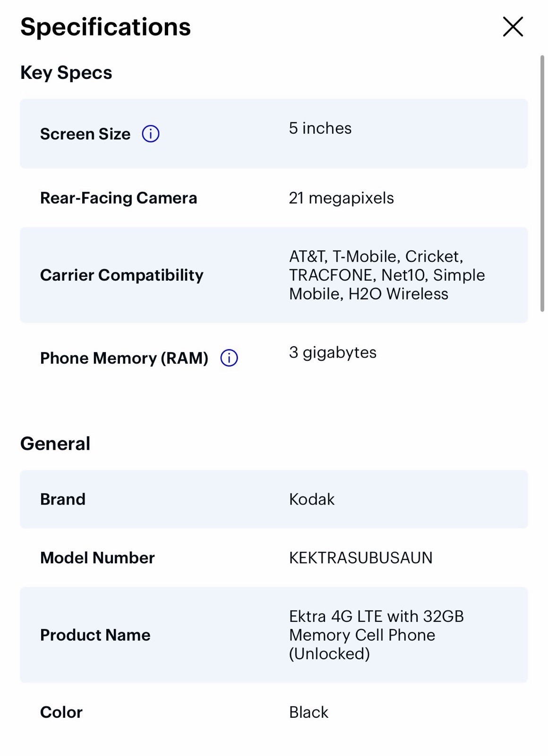Image resolution: width=548 pixels, height=756 pixels.
Task: Click the Key Specs heading
Action: click(66, 73)
